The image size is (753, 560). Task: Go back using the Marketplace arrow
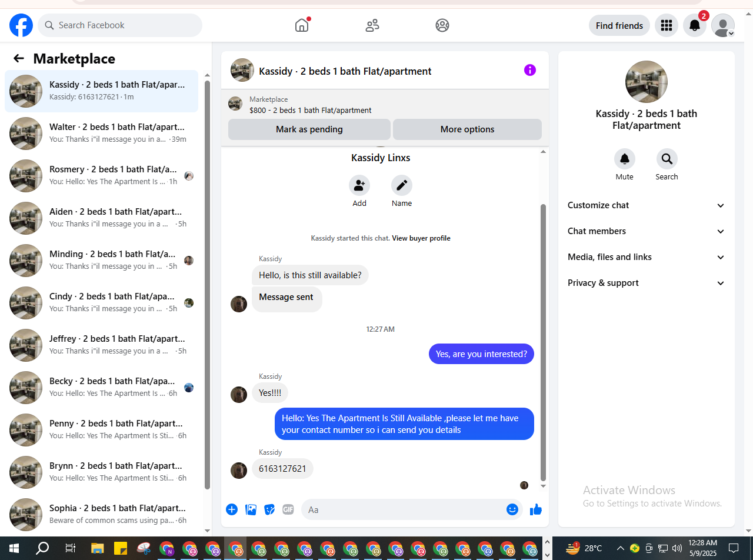(19, 58)
